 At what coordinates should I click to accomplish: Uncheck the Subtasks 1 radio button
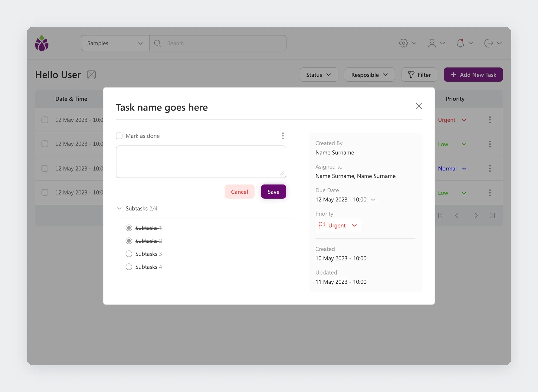click(x=129, y=228)
